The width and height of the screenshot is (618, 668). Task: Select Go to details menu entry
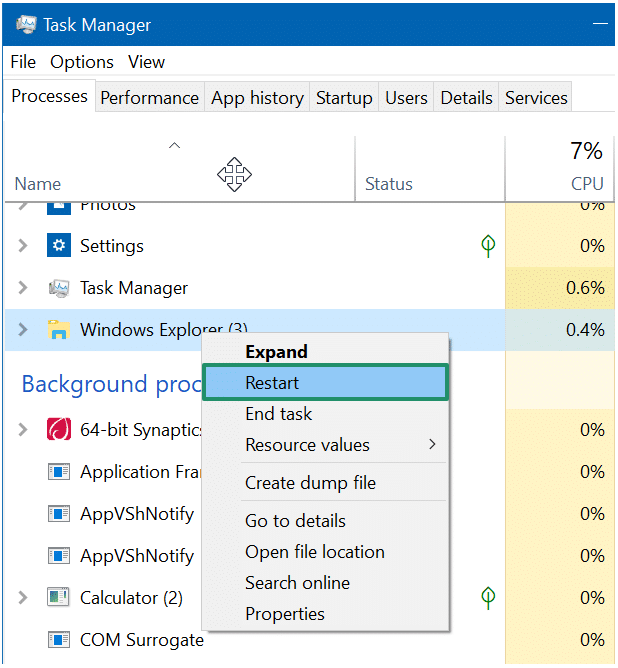[325, 521]
